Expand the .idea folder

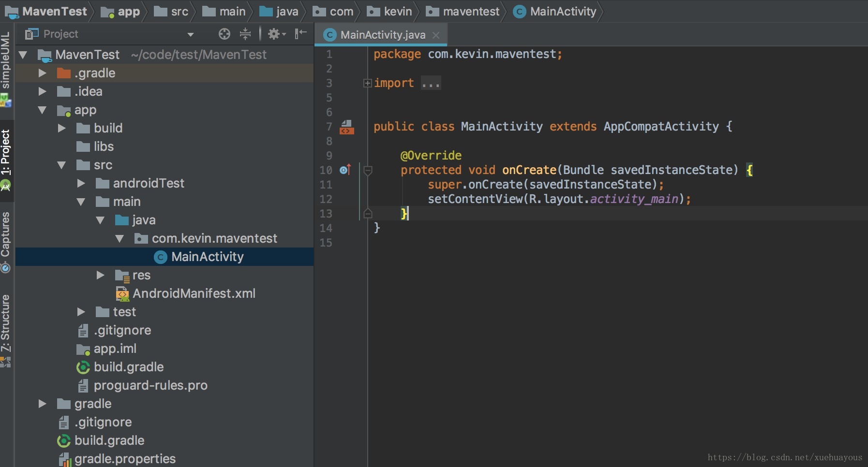(42, 91)
